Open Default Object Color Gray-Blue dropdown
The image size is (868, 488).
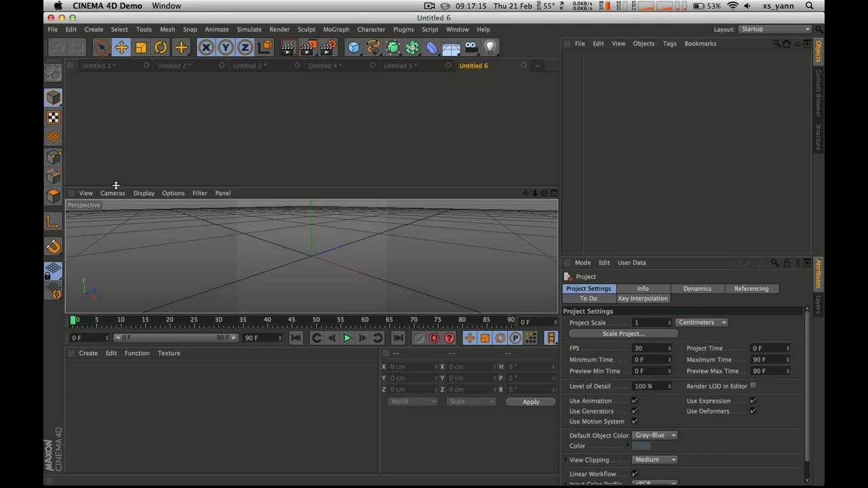654,435
